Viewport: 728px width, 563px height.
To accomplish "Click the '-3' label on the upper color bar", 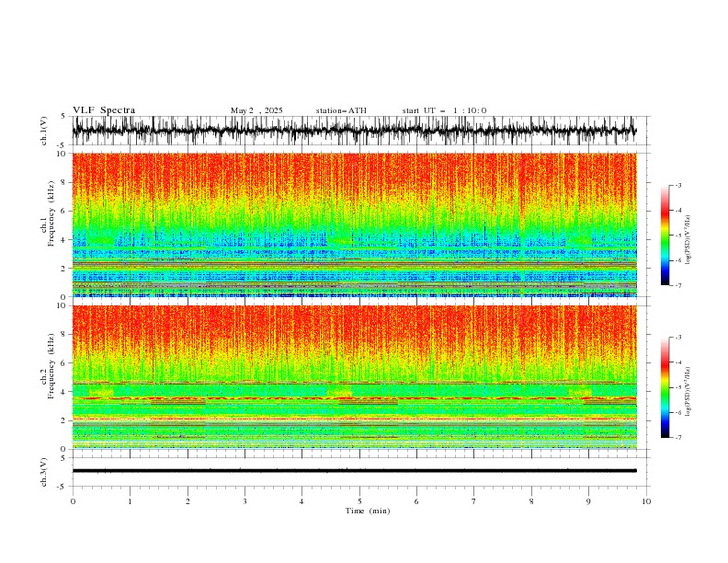I will pyautogui.click(x=678, y=185).
